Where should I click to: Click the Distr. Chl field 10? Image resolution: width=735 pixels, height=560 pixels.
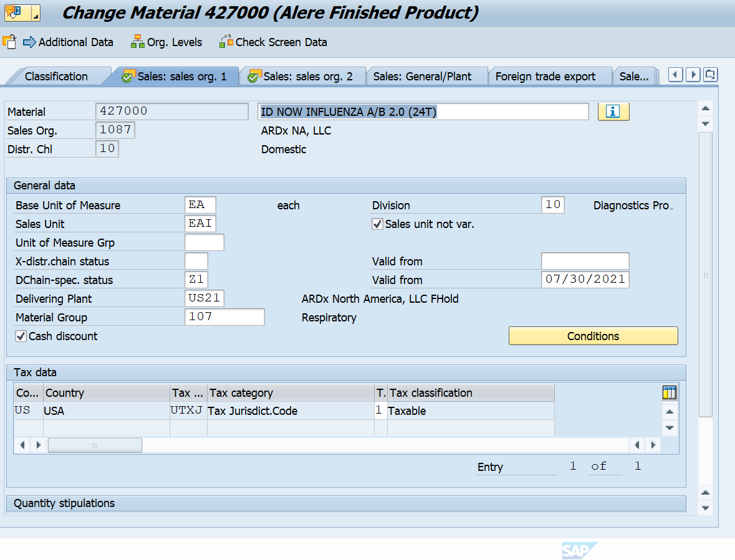[x=107, y=148]
